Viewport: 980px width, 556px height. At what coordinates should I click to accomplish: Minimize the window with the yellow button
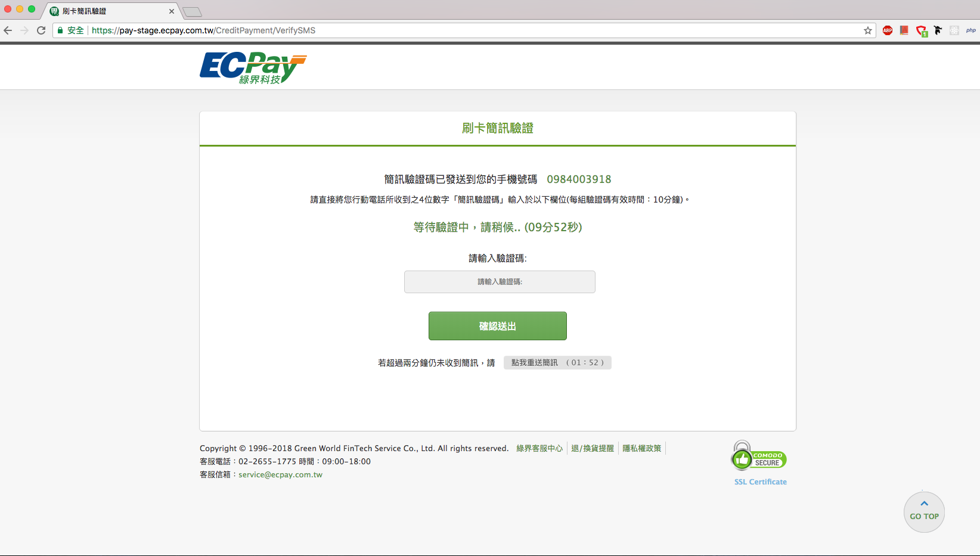(20, 9)
